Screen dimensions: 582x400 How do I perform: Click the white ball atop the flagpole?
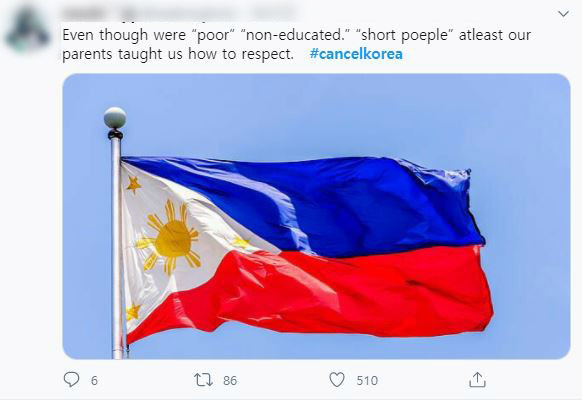pos(115,118)
